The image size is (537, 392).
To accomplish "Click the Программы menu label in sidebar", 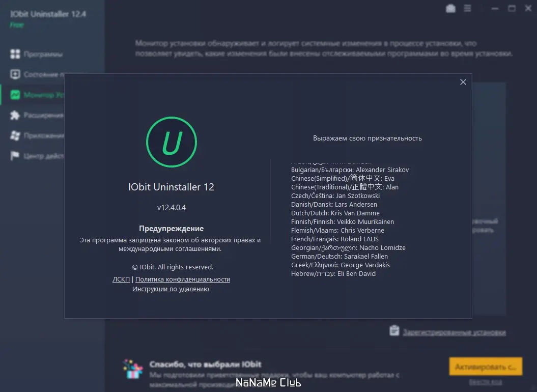I will click(43, 54).
